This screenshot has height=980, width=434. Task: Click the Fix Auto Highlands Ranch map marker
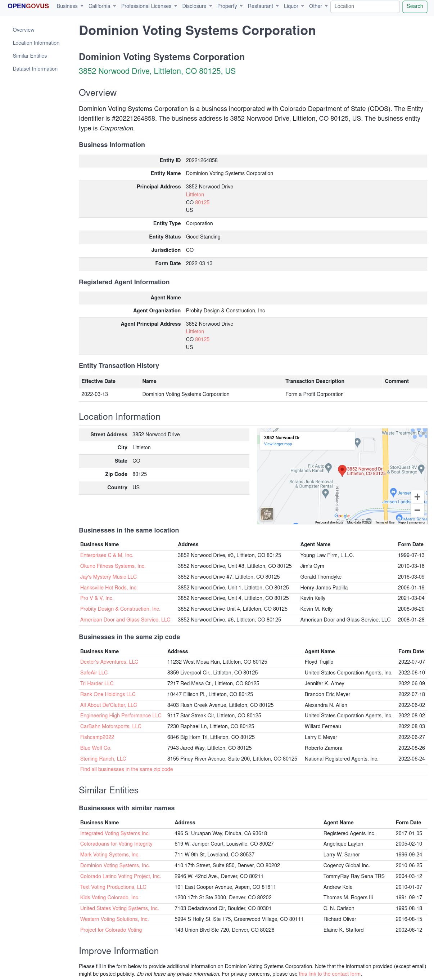[x=328, y=467]
